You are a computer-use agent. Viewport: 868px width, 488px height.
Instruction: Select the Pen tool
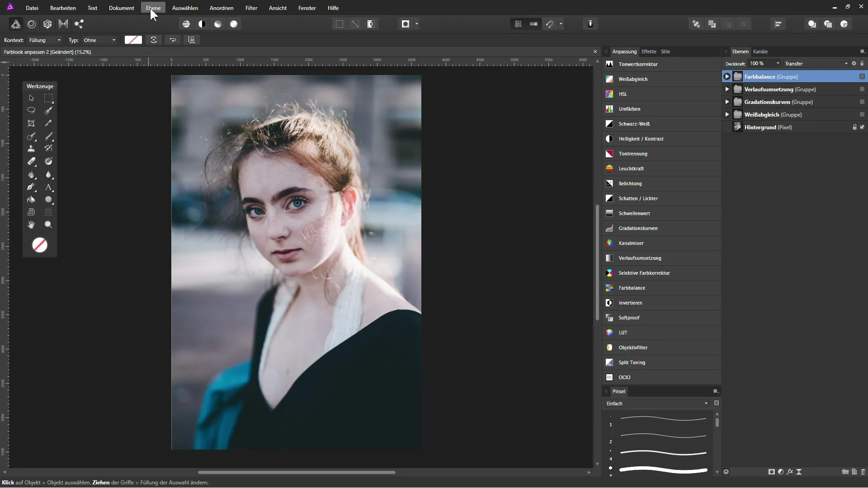31,187
